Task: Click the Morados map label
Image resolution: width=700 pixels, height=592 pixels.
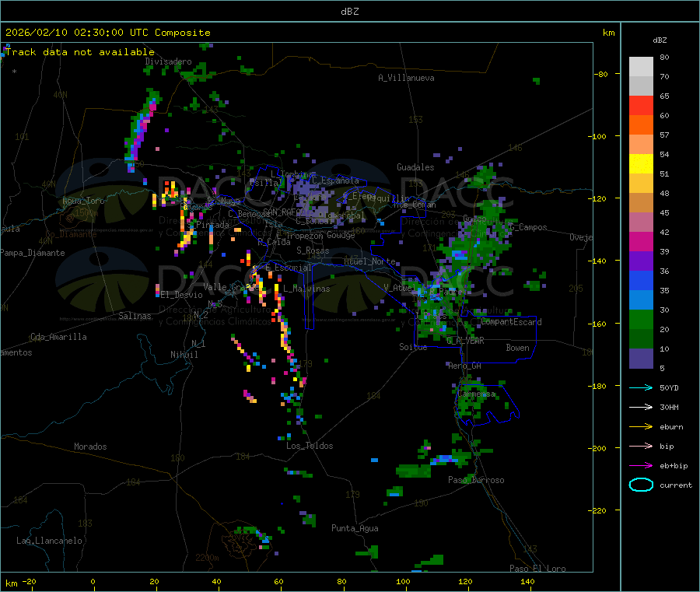Action: click(x=90, y=447)
